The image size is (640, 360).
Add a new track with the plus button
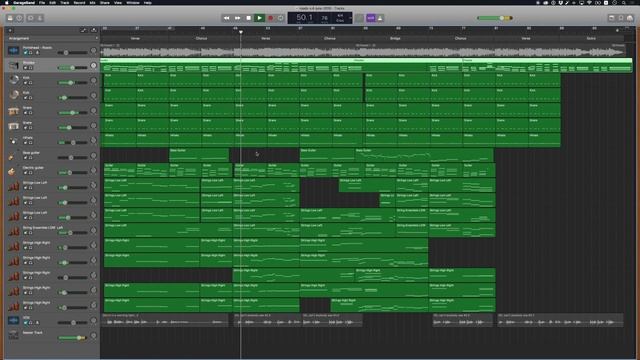tap(10, 30)
